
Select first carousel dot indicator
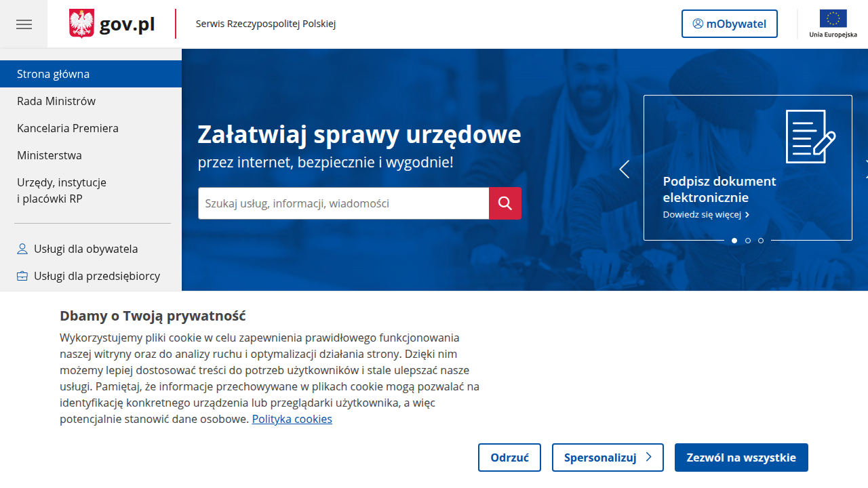[x=734, y=241]
